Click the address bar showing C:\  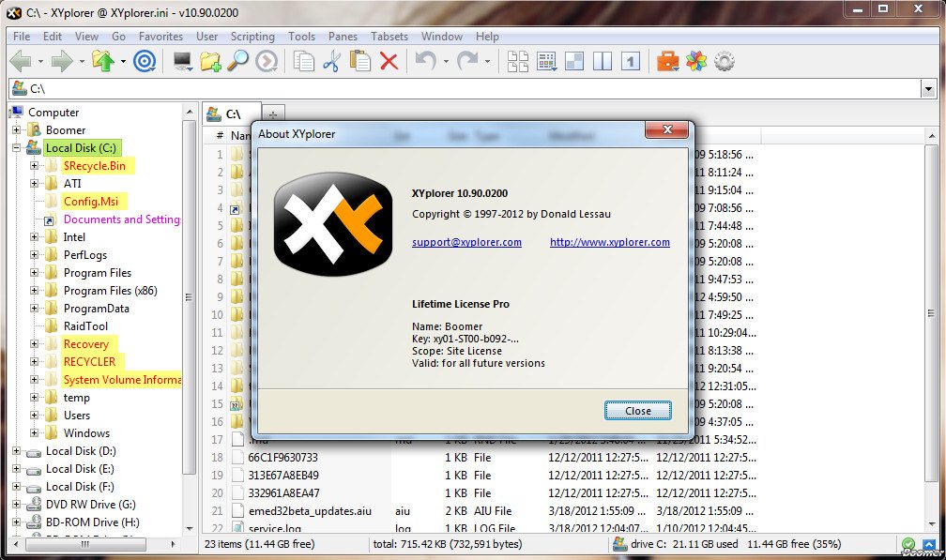(465, 89)
